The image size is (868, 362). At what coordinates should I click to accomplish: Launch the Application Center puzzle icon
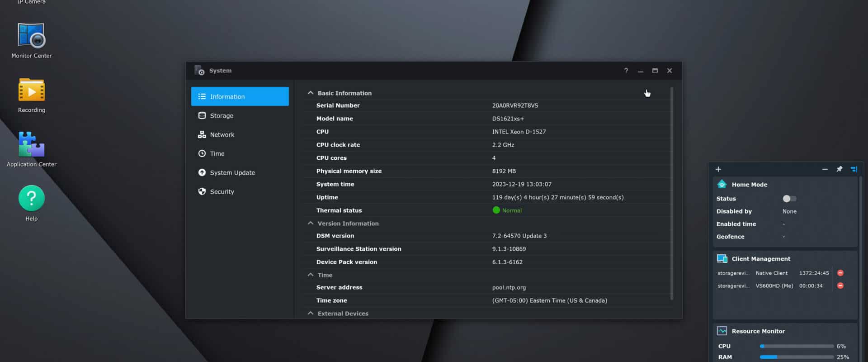click(x=31, y=144)
